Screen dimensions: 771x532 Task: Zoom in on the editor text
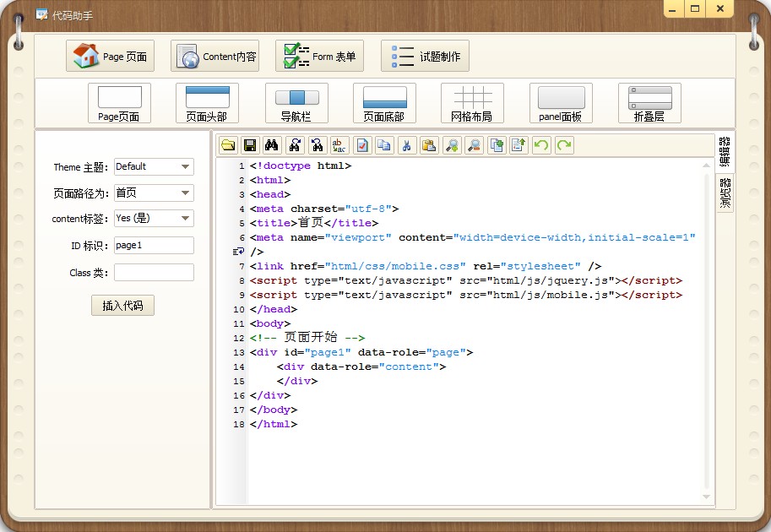click(x=453, y=145)
